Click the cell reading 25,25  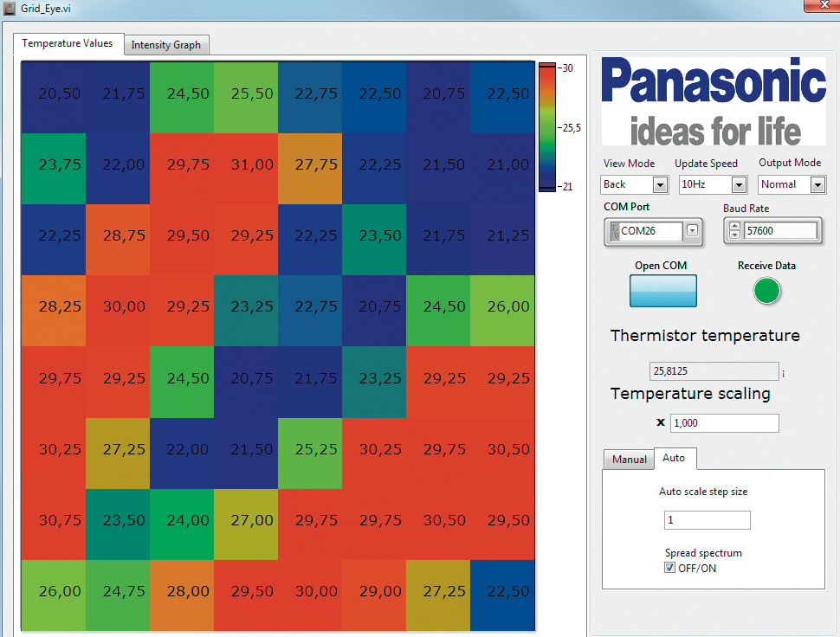click(310, 454)
